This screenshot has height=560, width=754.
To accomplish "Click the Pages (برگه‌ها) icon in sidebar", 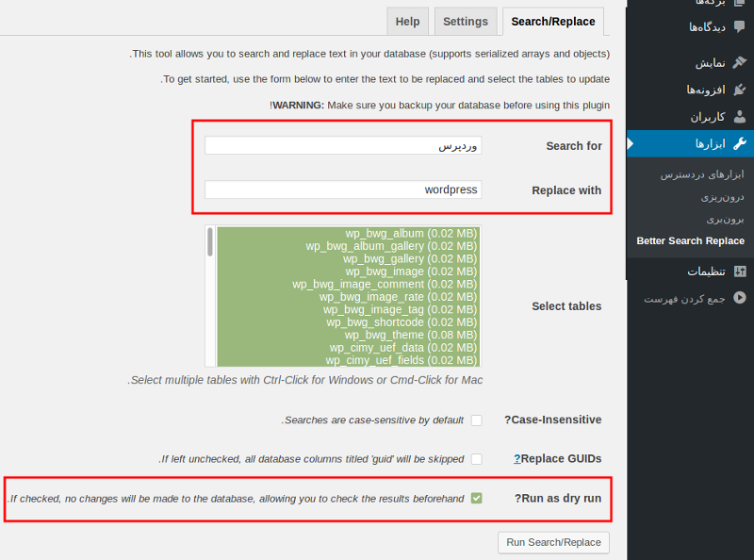I will [x=739, y=4].
